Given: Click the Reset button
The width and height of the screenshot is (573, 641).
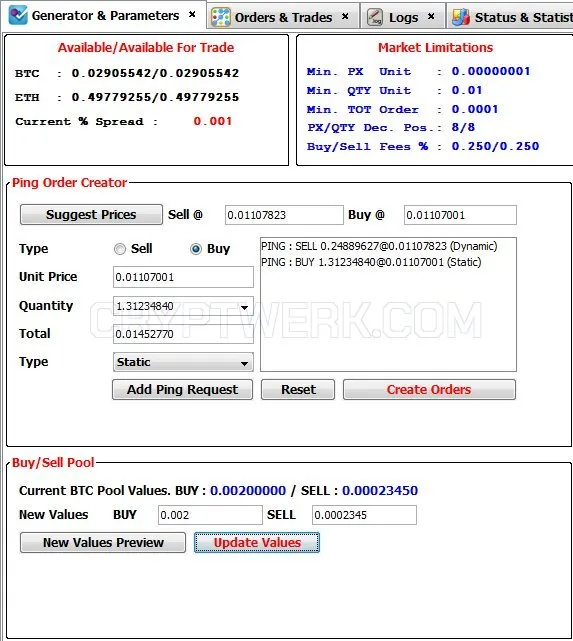Looking at the screenshot, I should click(x=298, y=390).
